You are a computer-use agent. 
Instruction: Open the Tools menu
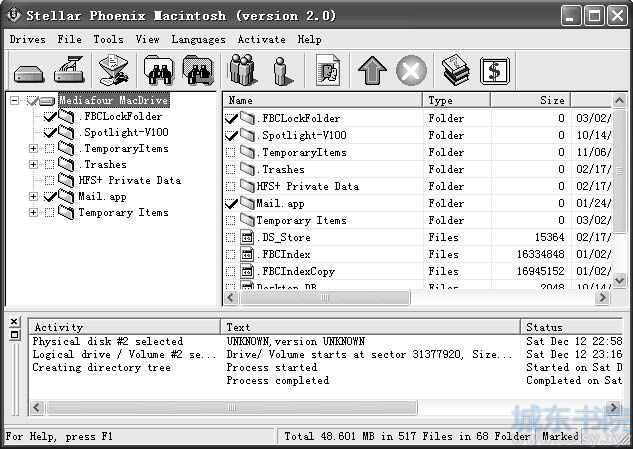(x=108, y=40)
